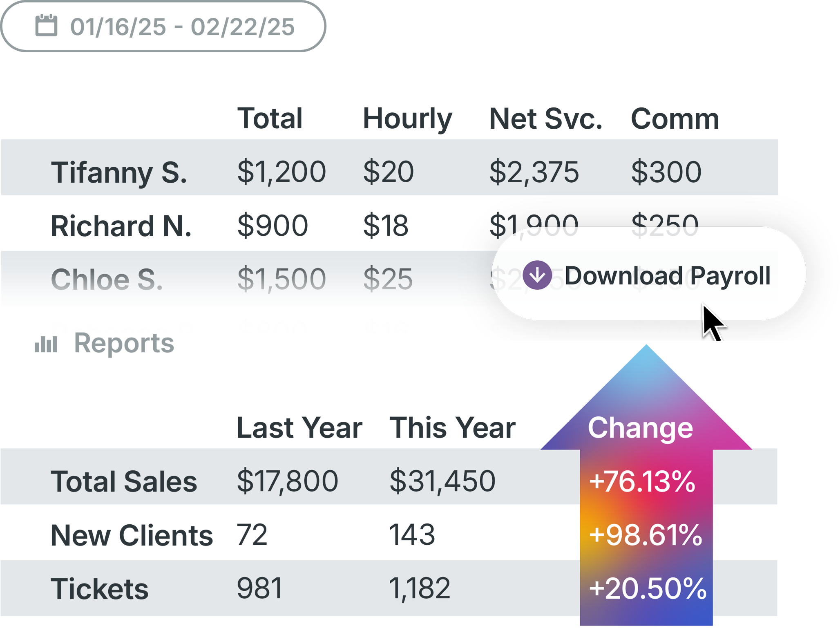Select the Tifanny S. payroll row
The image size is (840, 644).
point(389,168)
